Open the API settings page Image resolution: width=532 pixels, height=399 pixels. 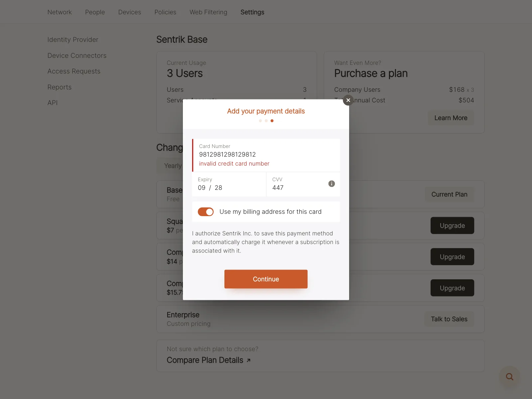pyautogui.click(x=53, y=103)
